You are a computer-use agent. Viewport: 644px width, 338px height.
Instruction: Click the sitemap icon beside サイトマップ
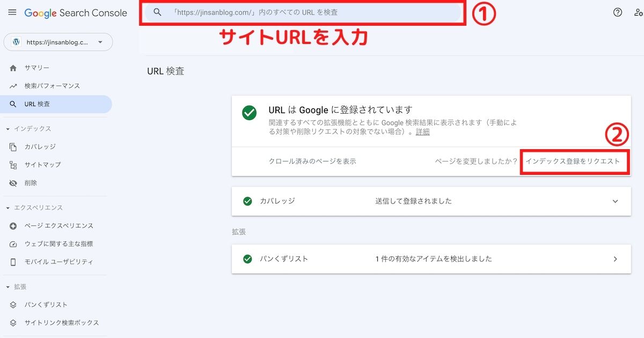pyautogui.click(x=13, y=165)
